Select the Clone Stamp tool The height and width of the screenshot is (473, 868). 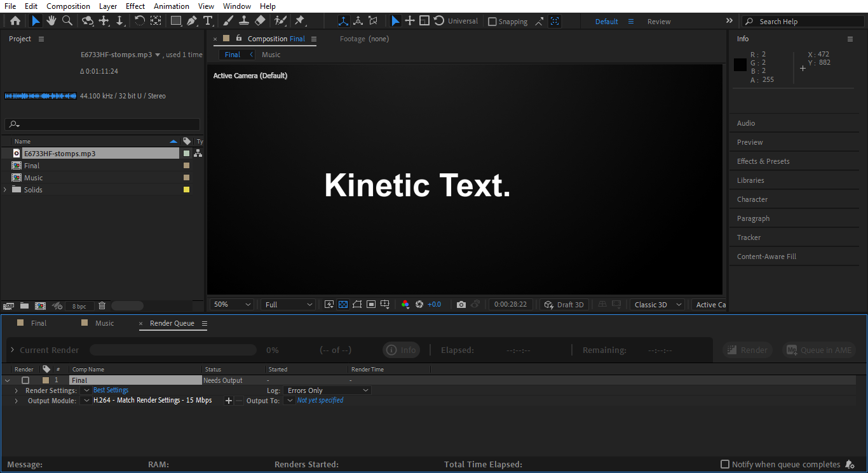pos(244,20)
